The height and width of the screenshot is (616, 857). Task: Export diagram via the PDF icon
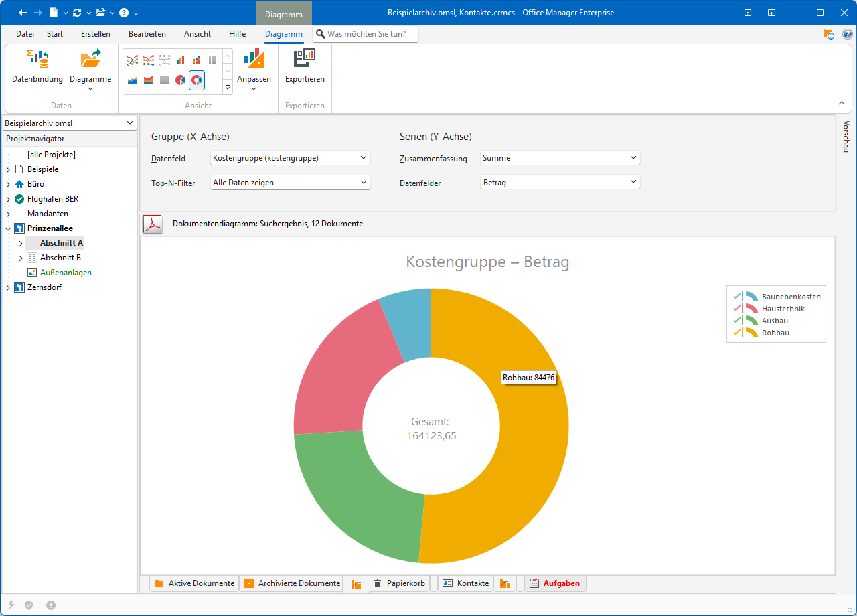pyautogui.click(x=153, y=224)
